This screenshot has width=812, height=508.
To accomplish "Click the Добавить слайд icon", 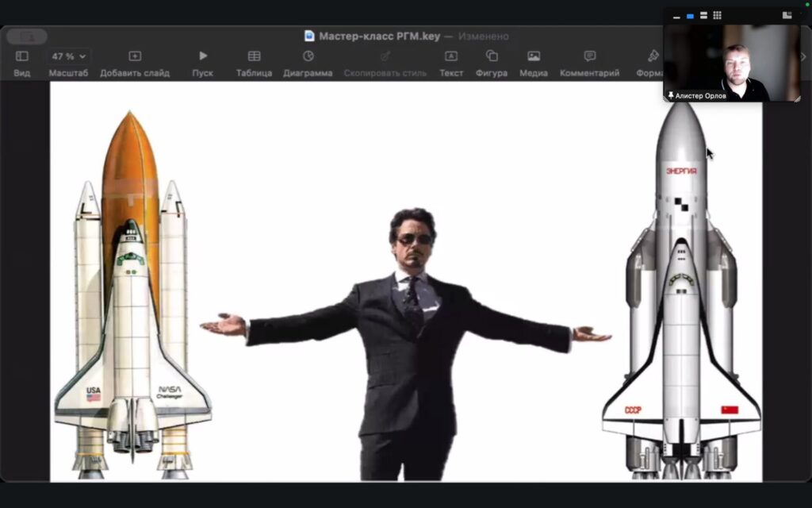I will (135, 56).
